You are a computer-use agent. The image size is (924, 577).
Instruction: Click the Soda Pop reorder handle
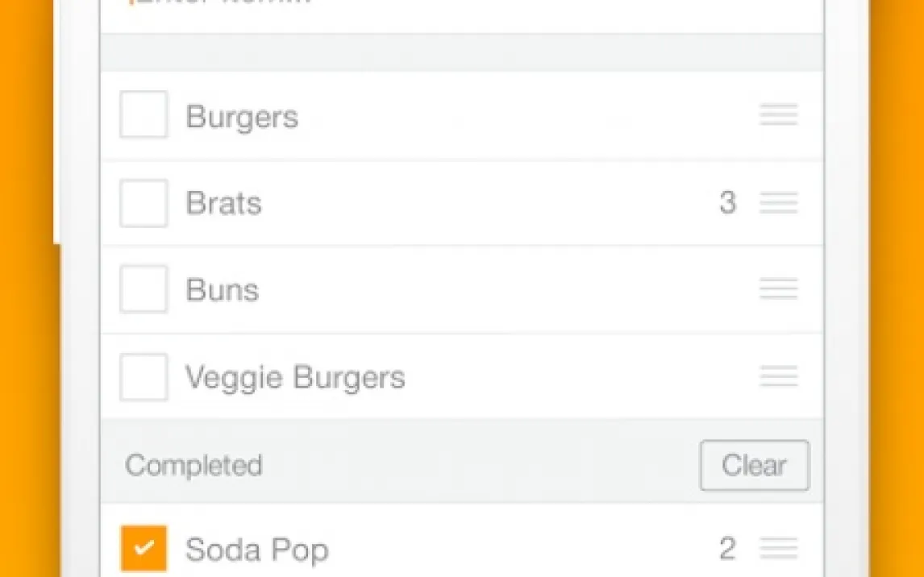778,549
